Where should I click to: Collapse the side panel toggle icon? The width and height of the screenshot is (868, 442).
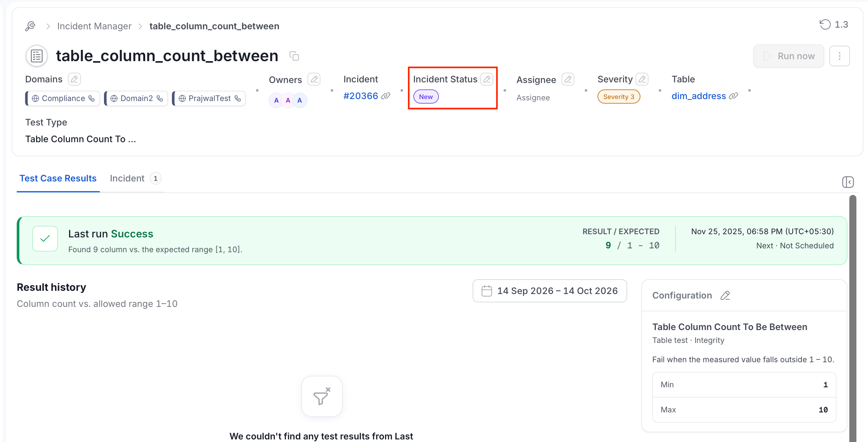(848, 182)
